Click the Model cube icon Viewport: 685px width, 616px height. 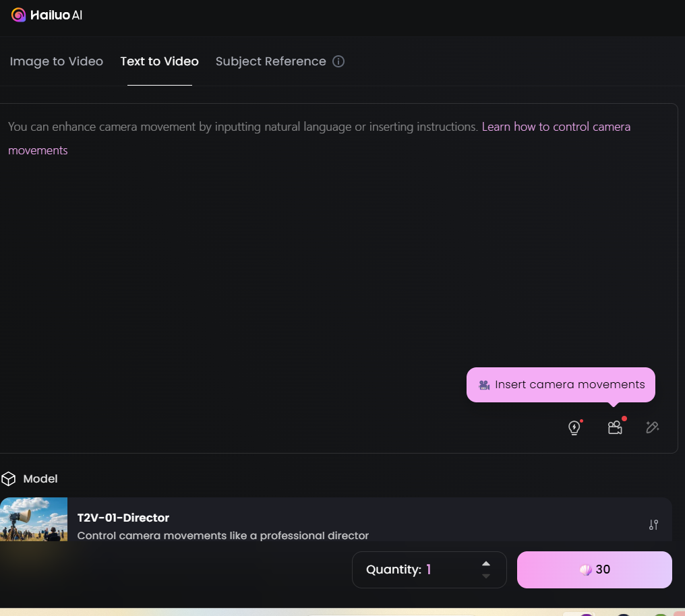tap(9, 479)
